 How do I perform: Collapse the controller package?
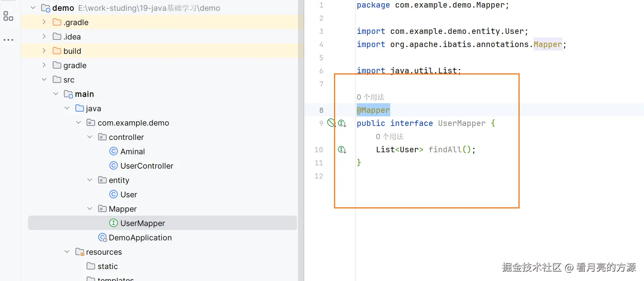pyautogui.click(x=90, y=137)
